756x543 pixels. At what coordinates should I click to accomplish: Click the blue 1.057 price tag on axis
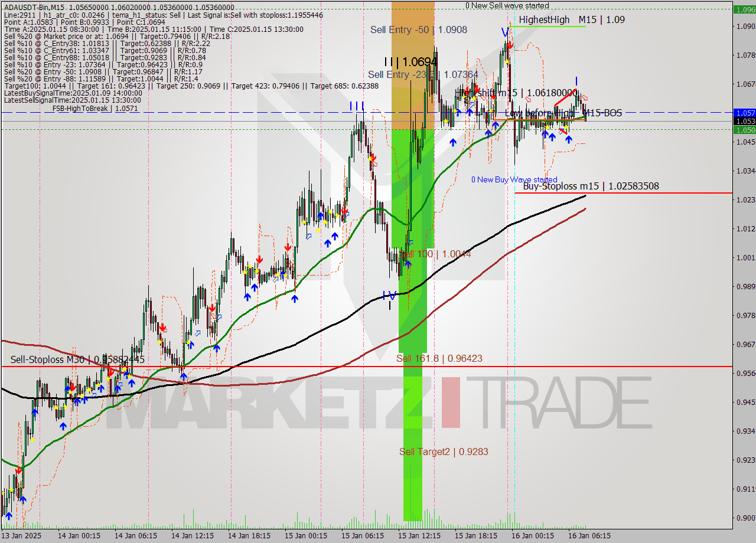pyautogui.click(x=744, y=112)
